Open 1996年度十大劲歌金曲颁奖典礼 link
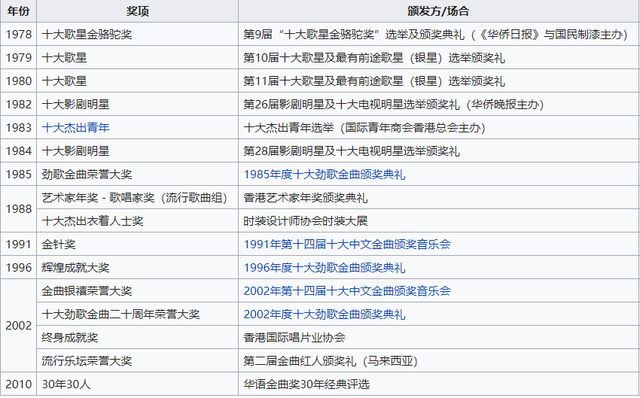 pos(324,268)
